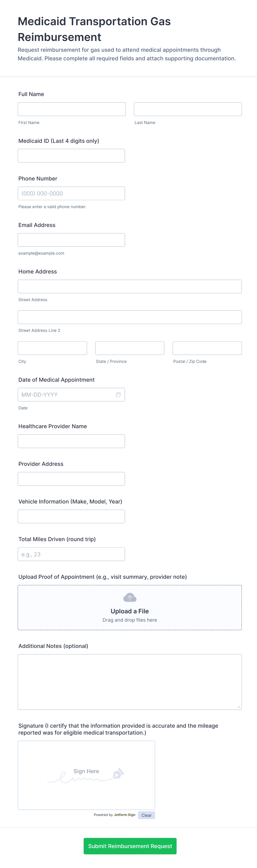The image size is (257, 868).
Task: Click the Phone Number field
Action: point(71,193)
